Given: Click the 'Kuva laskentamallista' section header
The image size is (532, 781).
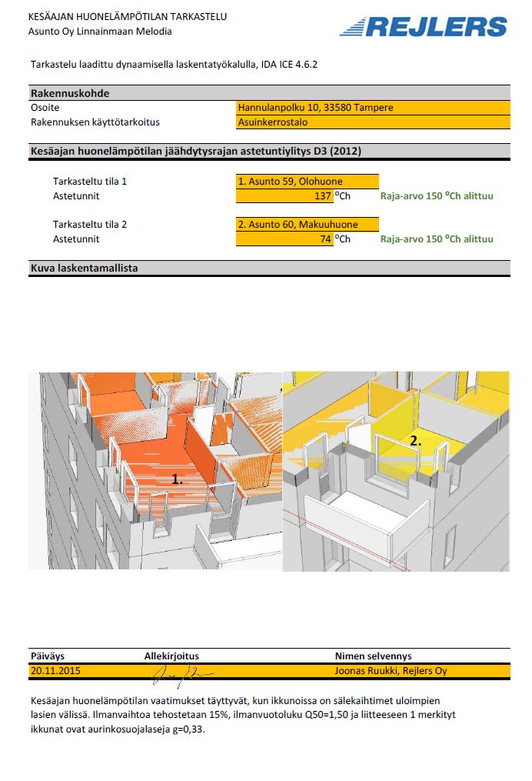Looking at the screenshot, I should click(x=269, y=268).
